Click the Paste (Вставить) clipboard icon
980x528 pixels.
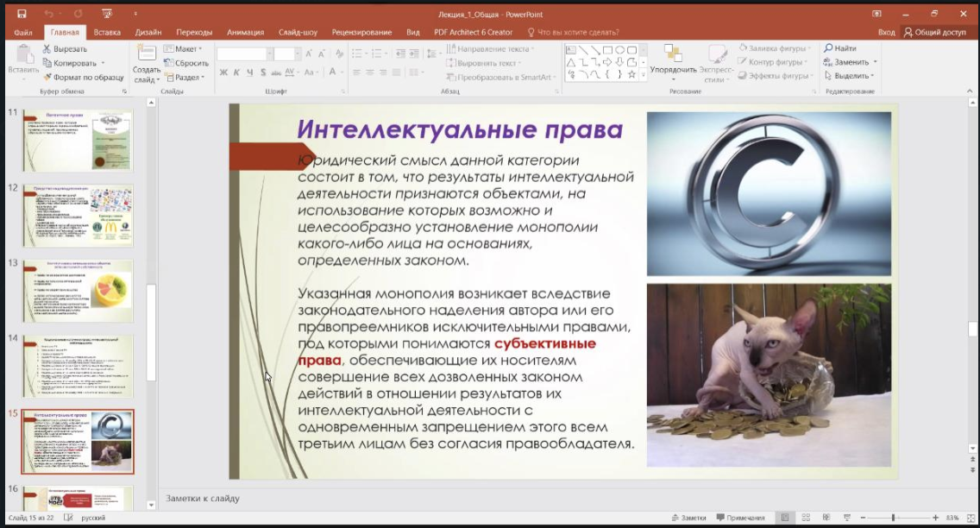point(23,53)
